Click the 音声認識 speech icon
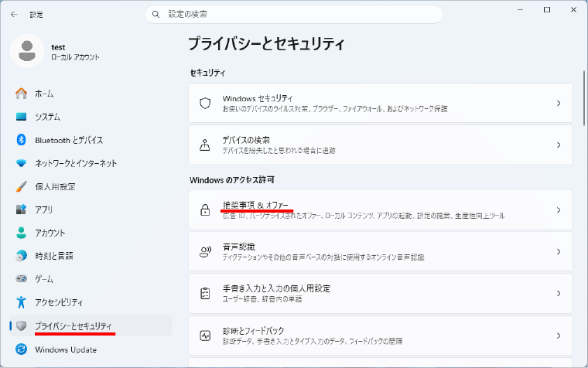This screenshot has width=588, height=368. click(x=205, y=251)
